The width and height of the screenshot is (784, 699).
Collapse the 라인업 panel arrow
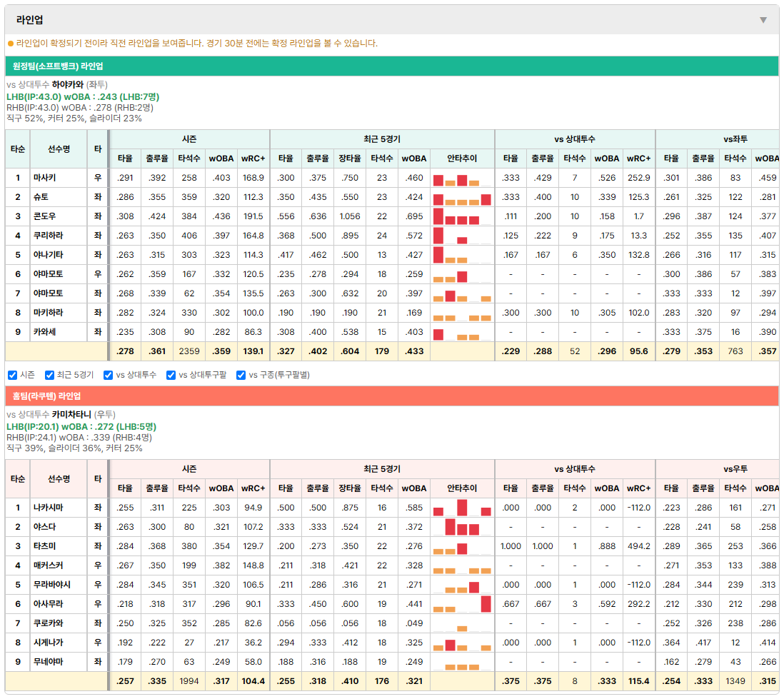click(x=763, y=20)
